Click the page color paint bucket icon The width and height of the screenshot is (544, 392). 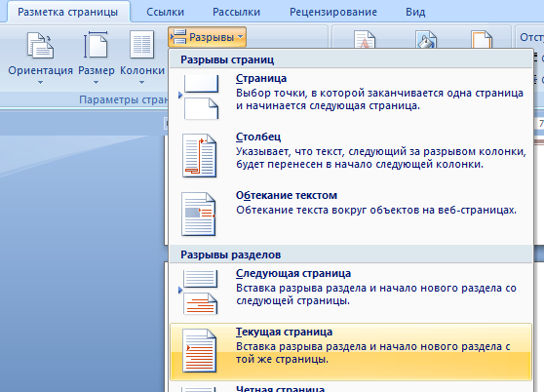(x=426, y=39)
